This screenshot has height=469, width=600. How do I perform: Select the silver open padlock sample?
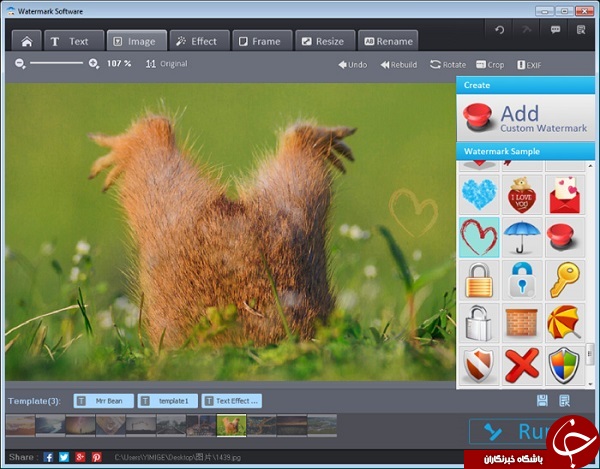point(479,323)
